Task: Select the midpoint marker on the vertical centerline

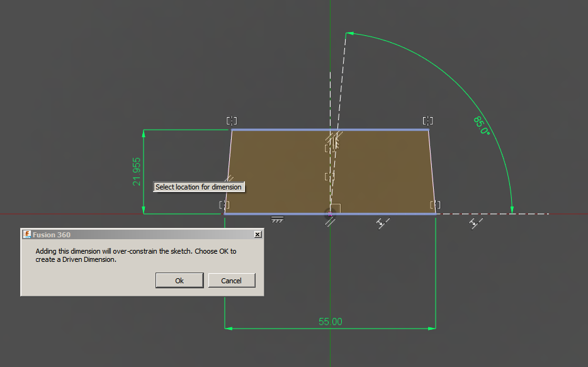Action: (331, 177)
